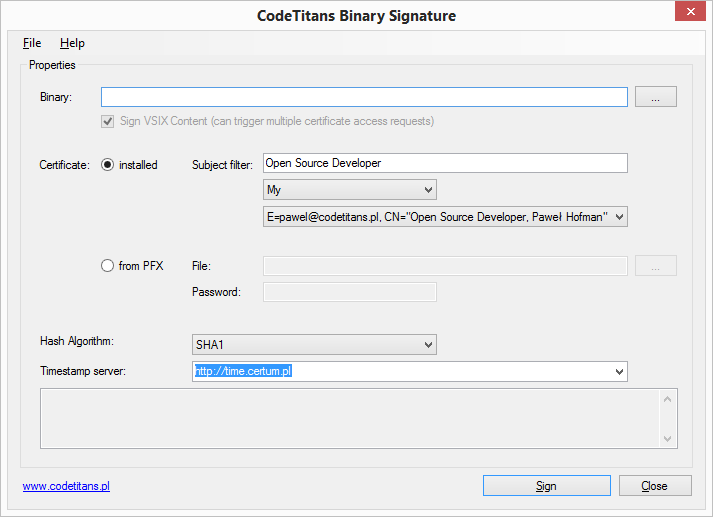Click the log scrollbar down arrow

click(667, 438)
